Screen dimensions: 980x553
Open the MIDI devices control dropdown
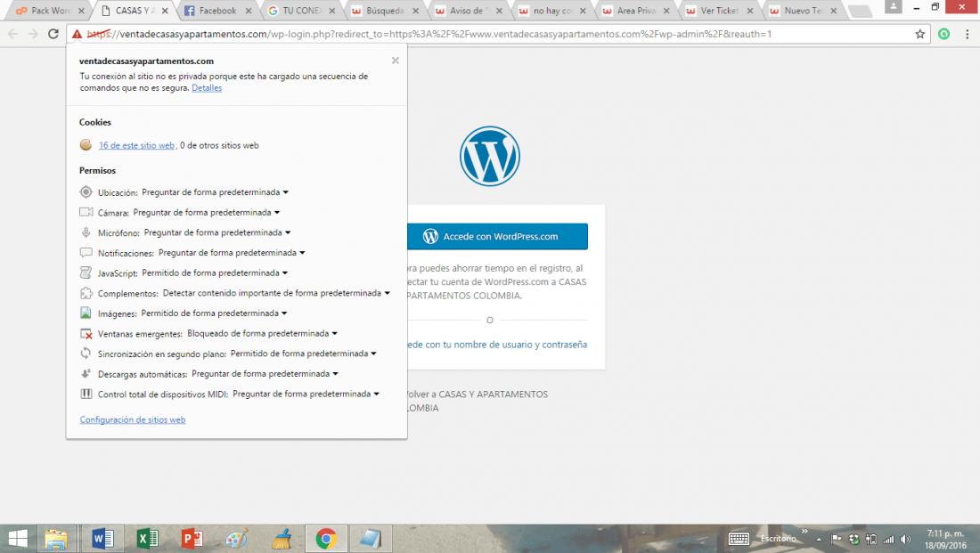[x=306, y=394]
